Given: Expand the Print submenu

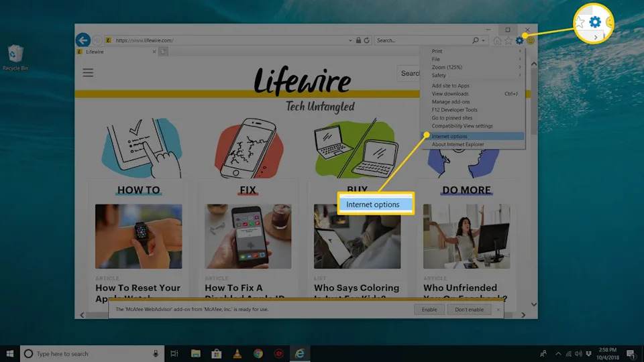Looking at the screenshot, I should coord(472,51).
